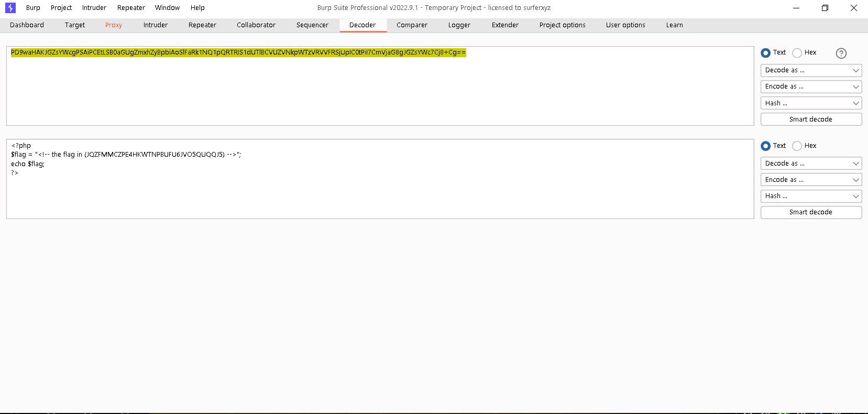Click the '<?php' opening line in decoded output
Screen dimensions: 868x414
coord(21,146)
